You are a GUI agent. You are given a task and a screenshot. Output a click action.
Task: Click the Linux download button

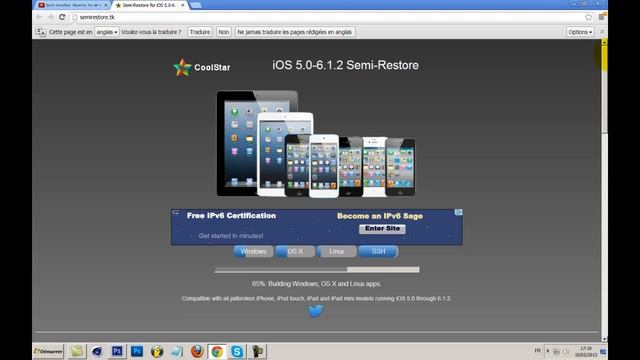337,251
